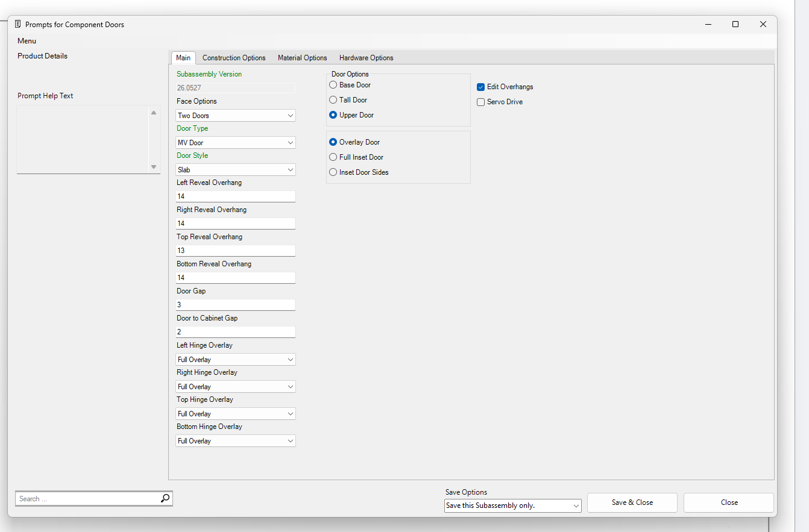This screenshot has width=809, height=532.
Task: Click the Top Reveal Overhang field
Action: coord(236,251)
